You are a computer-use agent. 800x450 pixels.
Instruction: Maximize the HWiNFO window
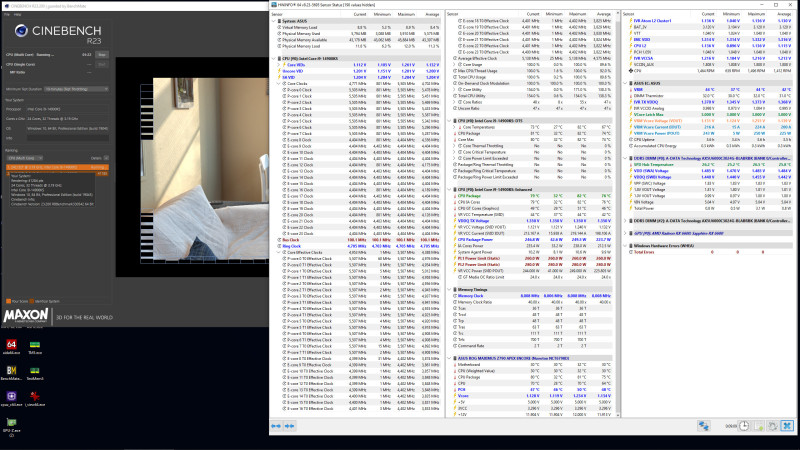click(x=776, y=5)
